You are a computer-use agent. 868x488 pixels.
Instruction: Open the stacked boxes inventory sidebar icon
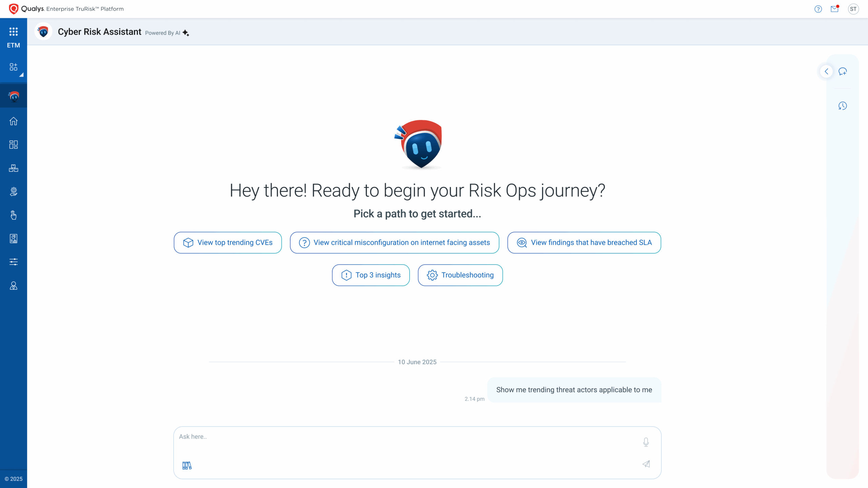tap(14, 168)
